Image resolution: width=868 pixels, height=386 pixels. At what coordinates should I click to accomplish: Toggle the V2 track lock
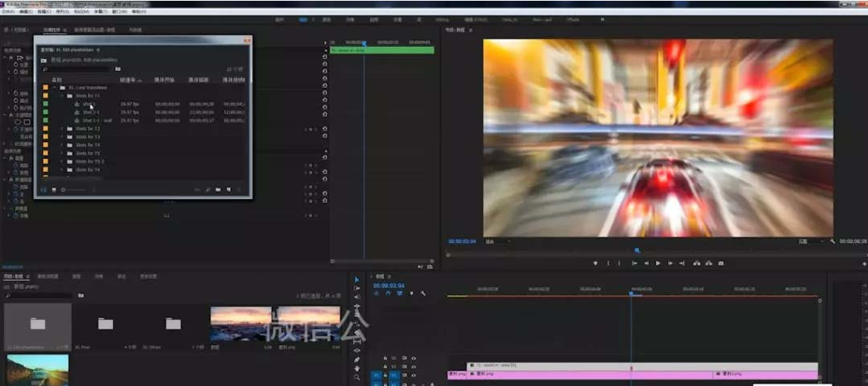[386, 366]
